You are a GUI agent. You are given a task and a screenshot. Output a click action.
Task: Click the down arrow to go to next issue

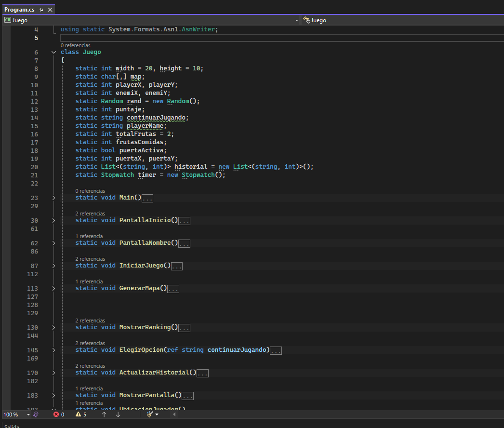pyautogui.click(x=117, y=415)
